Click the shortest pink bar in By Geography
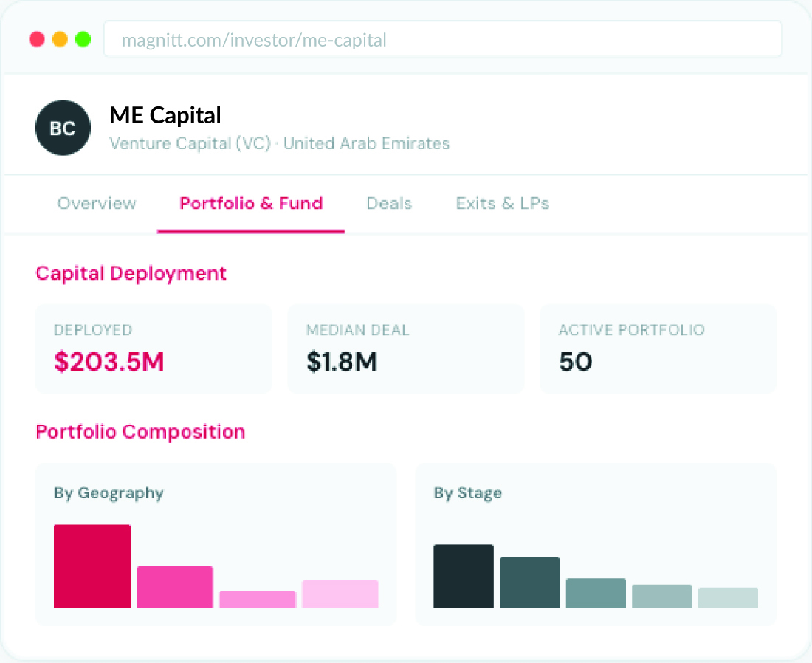Image resolution: width=812 pixels, height=663 pixels. [258, 599]
